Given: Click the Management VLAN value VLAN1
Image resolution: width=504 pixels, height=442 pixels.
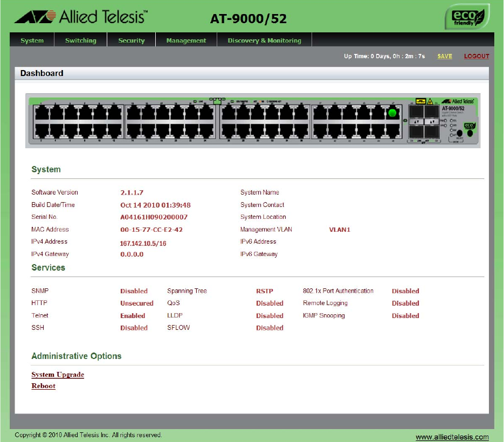Looking at the screenshot, I should coord(340,230).
